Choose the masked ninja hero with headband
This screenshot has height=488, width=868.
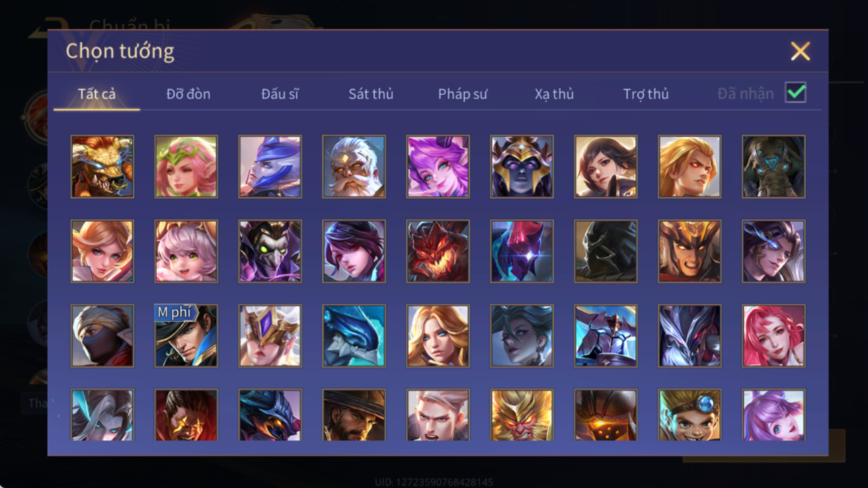pyautogui.click(x=102, y=336)
